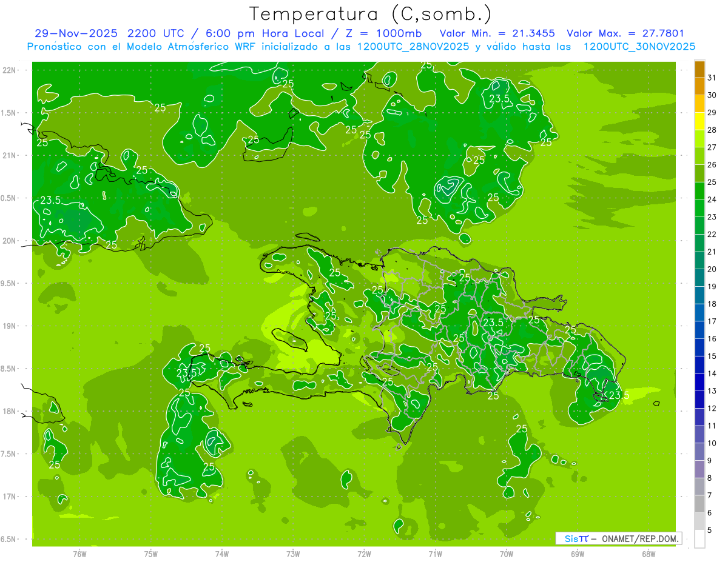Pick the dark orange swatch above 31
The image size is (728, 562).
[699, 69]
